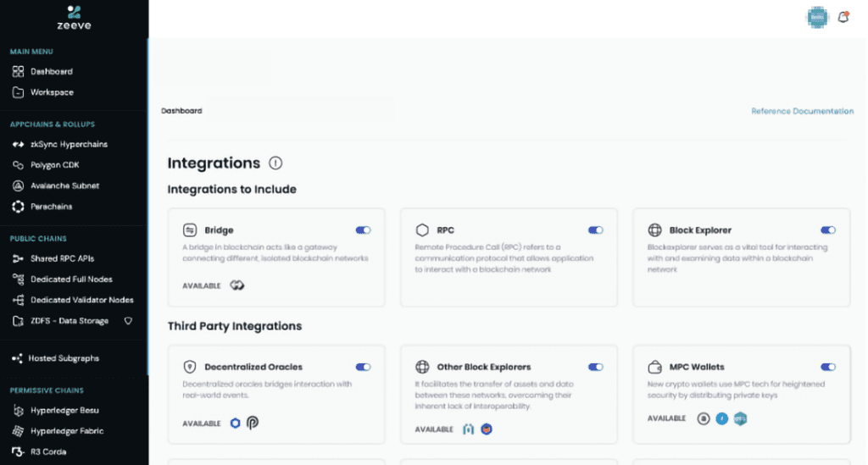Click the Bridge provider logo under Available
868x465 pixels.
click(x=237, y=285)
